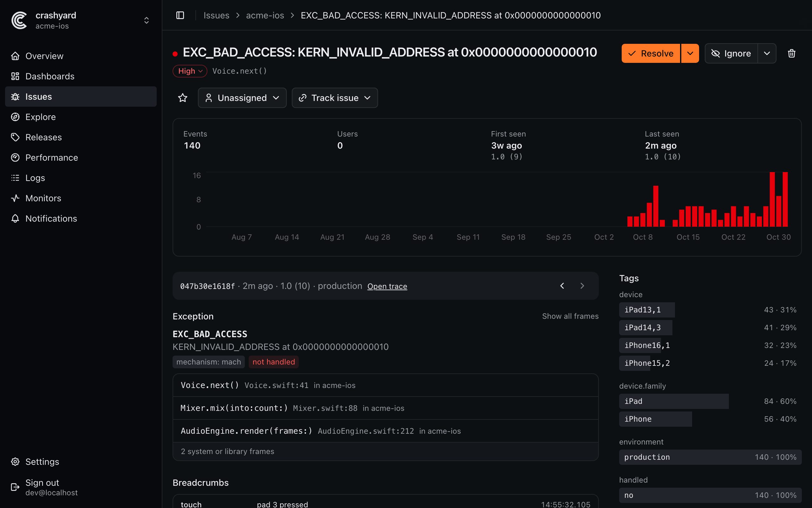This screenshot has height=508, width=812.
Task: Delete the issue with trash icon
Action: [x=791, y=53]
